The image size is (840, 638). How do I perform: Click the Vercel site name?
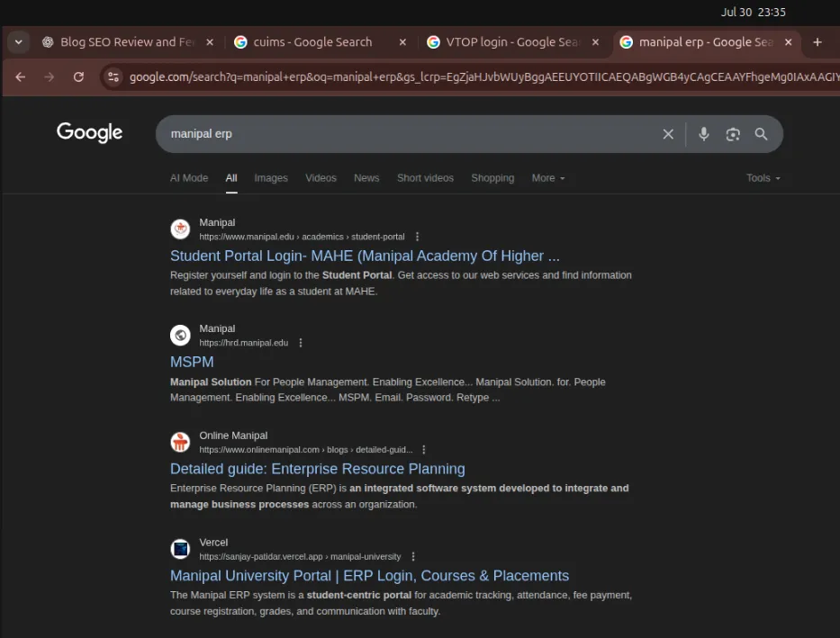coord(213,543)
